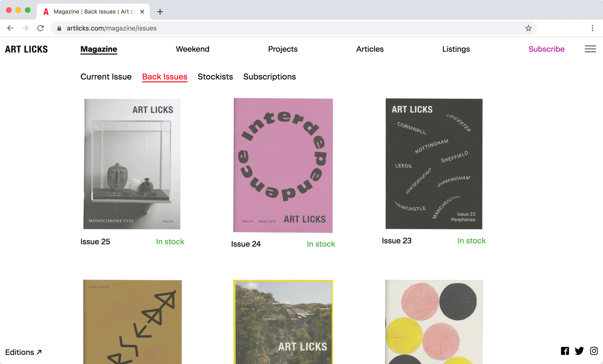Open the cover with coloured circles

click(x=434, y=322)
